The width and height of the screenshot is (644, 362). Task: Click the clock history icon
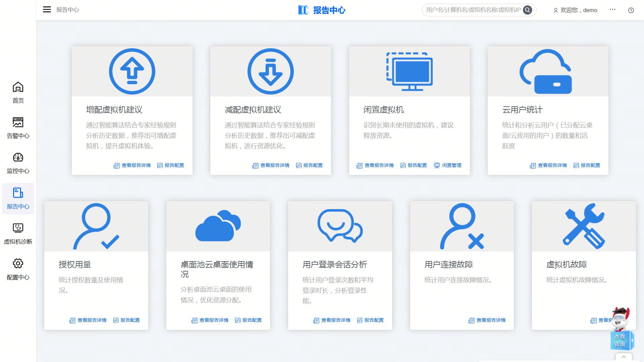631,10
